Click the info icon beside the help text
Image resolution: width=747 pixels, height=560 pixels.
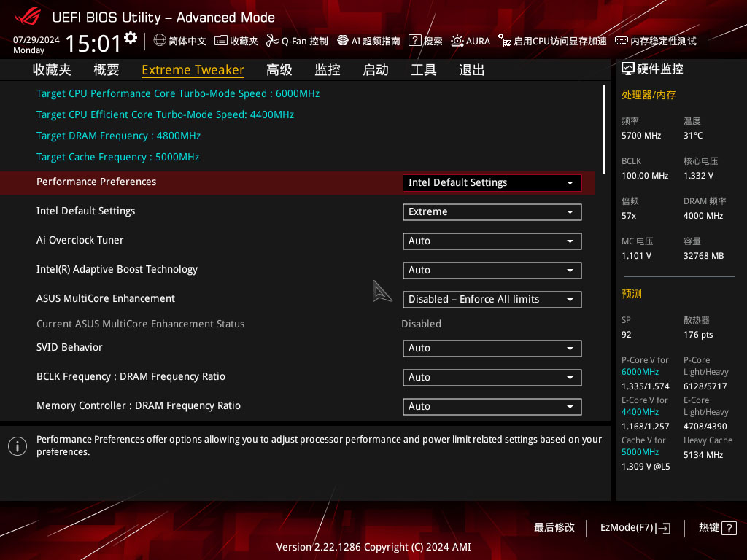click(x=18, y=446)
